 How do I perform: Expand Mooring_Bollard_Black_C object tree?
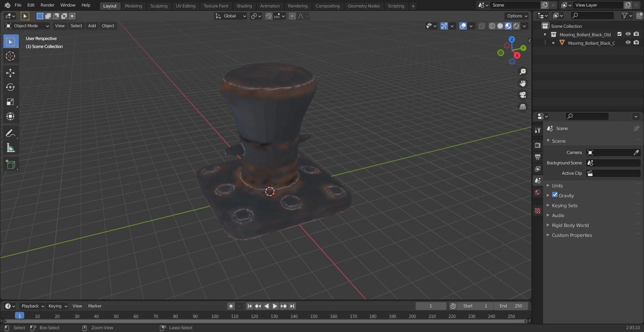click(553, 43)
